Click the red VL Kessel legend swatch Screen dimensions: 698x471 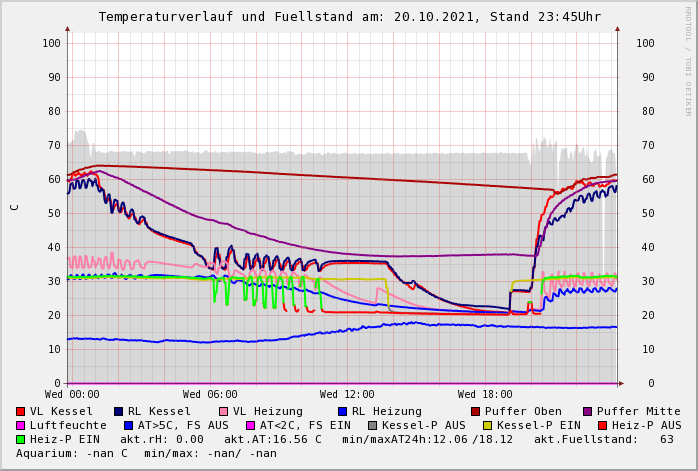click(x=21, y=411)
